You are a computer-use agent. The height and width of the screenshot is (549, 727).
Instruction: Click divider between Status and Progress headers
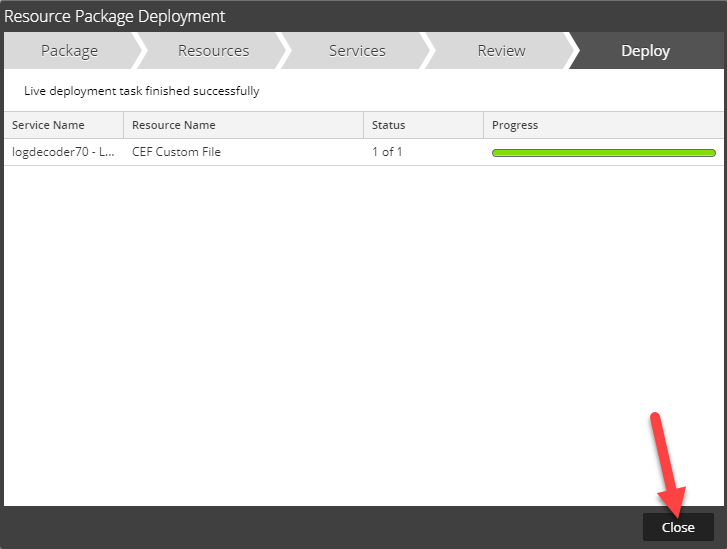coord(484,125)
